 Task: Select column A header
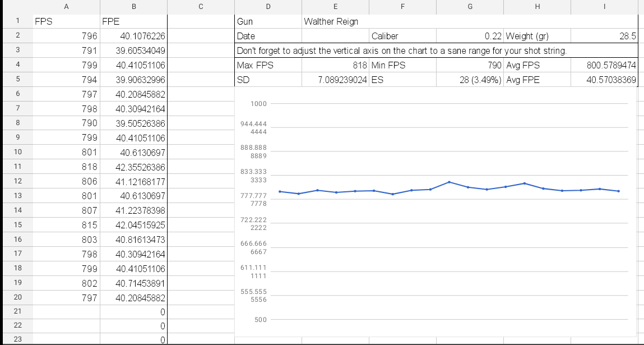pyautogui.click(x=66, y=7)
